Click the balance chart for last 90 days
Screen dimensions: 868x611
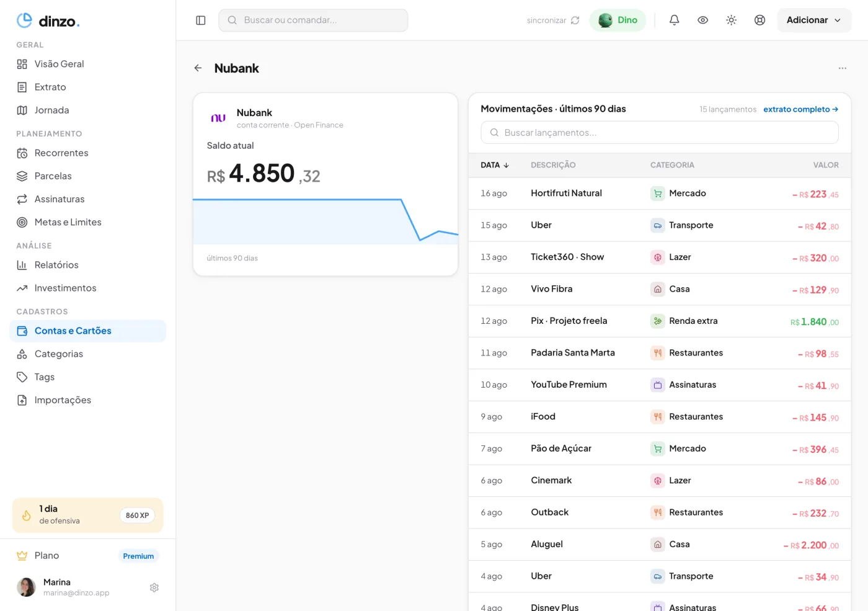pyautogui.click(x=325, y=221)
